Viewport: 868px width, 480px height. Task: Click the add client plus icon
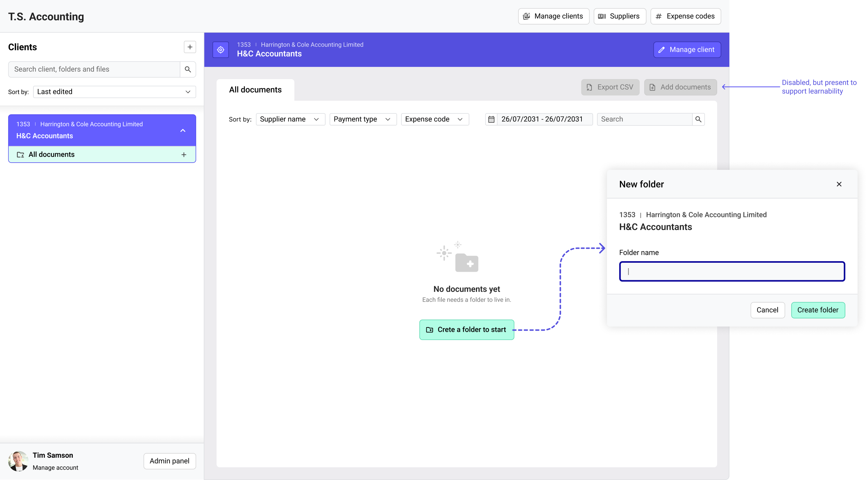190,47
